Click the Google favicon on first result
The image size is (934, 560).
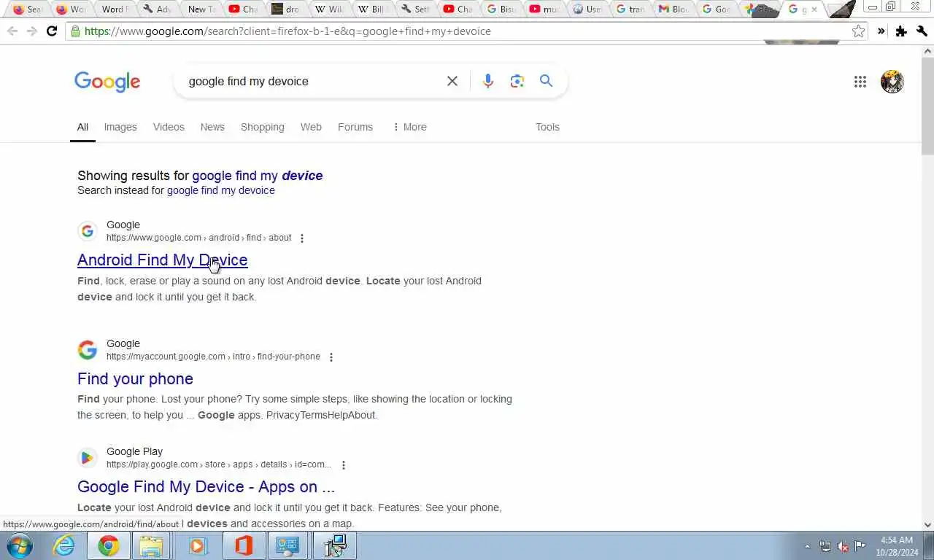tap(88, 231)
